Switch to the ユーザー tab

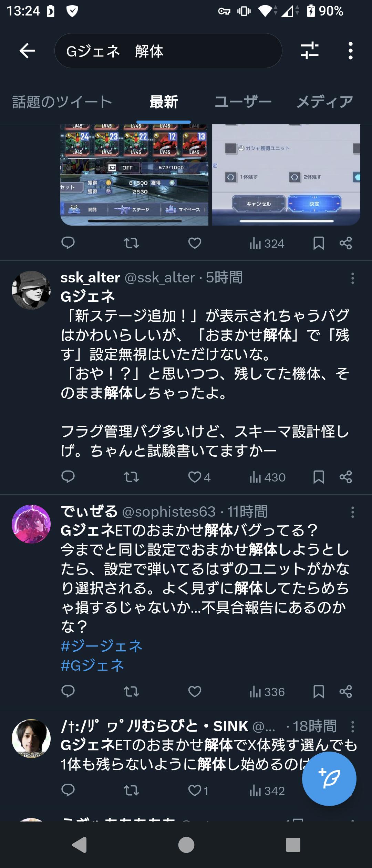pos(243,102)
